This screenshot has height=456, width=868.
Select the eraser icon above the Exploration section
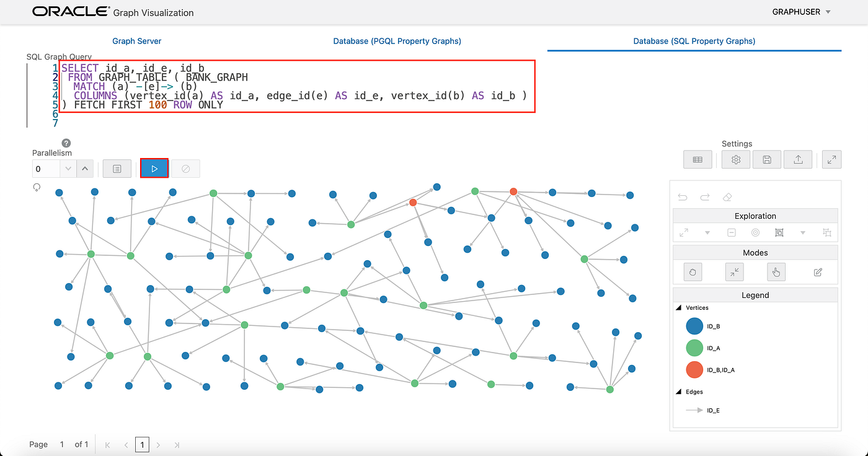[x=727, y=196]
